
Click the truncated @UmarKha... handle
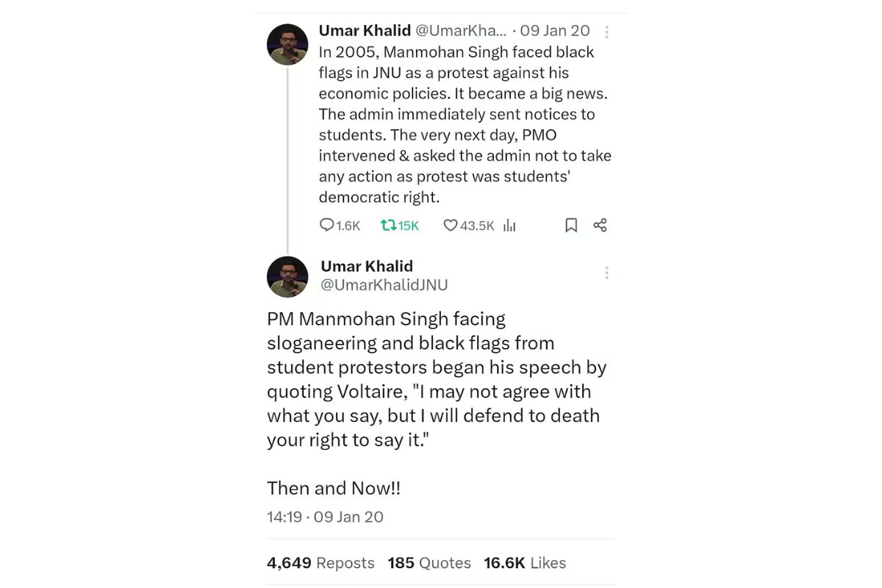coord(461,31)
